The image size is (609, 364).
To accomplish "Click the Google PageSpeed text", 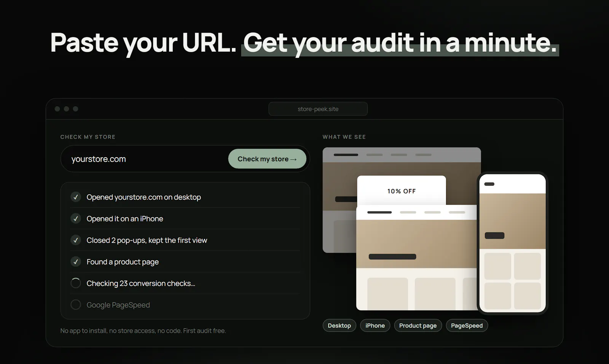I will [118, 305].
